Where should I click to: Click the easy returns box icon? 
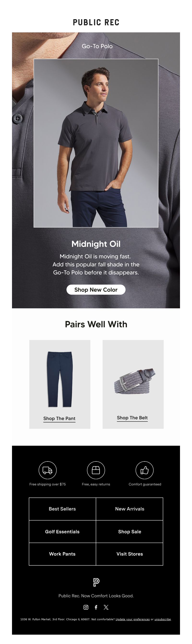(x=96, y=470)
